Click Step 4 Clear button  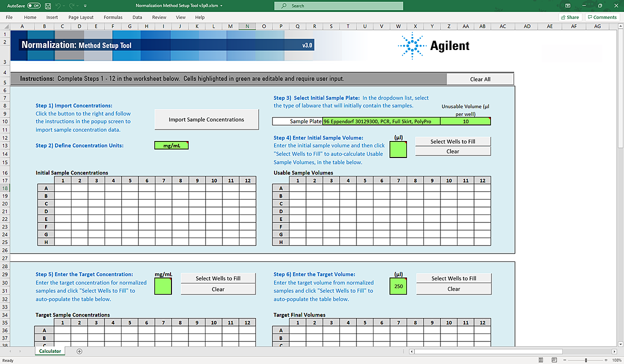[453, 151]
